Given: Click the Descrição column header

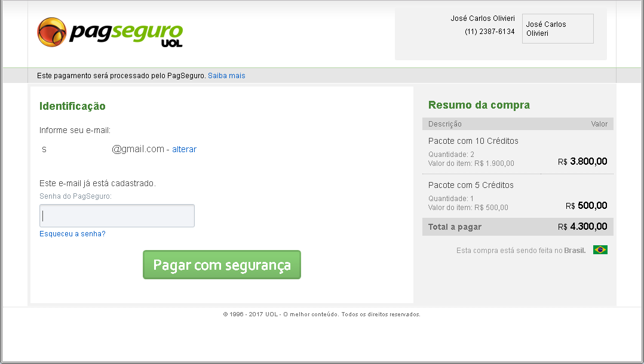Looking at the screenshot, I should pos(445,124).
